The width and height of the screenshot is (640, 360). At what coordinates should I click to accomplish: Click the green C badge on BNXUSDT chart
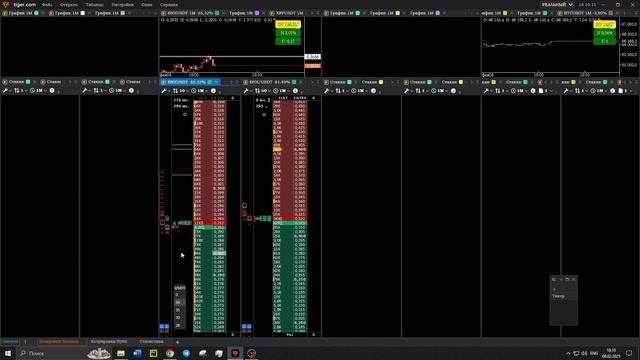tap(288, 41)
